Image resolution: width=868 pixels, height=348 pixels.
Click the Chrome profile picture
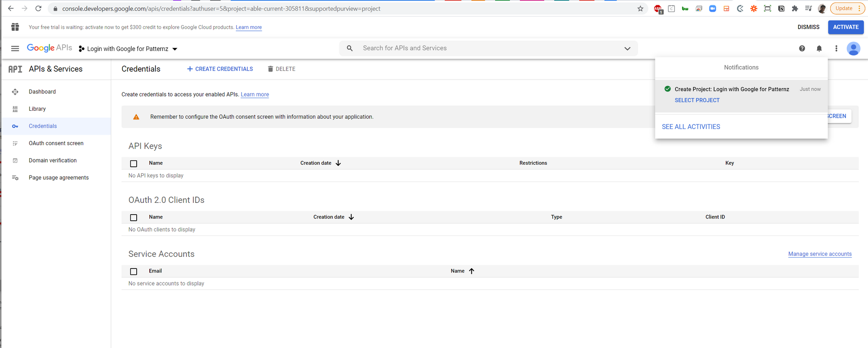click(822, 9)
